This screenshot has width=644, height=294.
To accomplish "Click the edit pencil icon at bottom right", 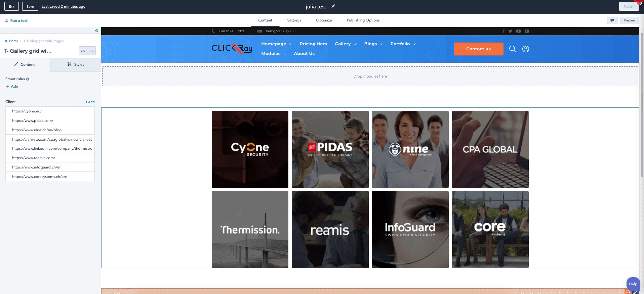I will (635, 292).
